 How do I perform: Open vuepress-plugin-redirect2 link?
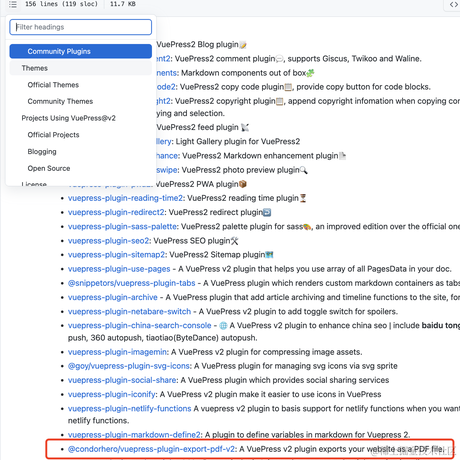(x=116, y=212)
